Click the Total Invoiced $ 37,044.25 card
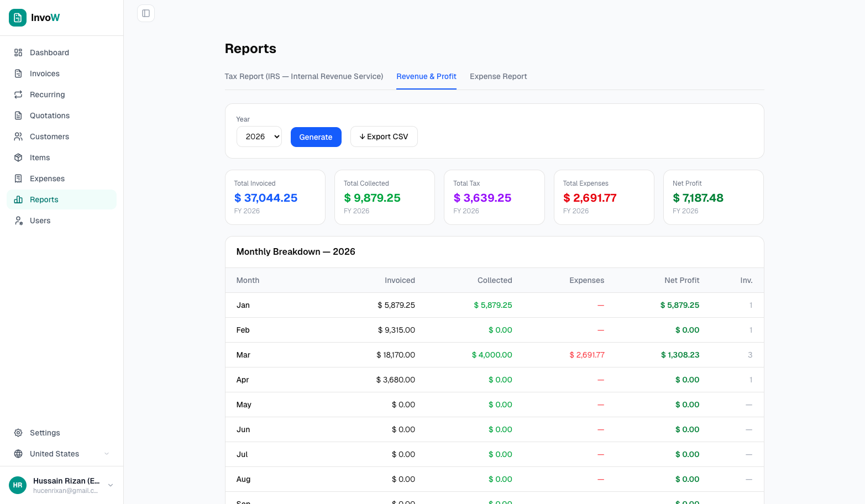 tap(275, 197)
